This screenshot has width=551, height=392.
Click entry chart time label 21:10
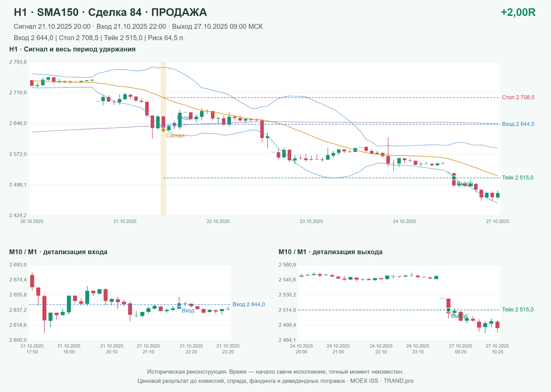point(148,352)
